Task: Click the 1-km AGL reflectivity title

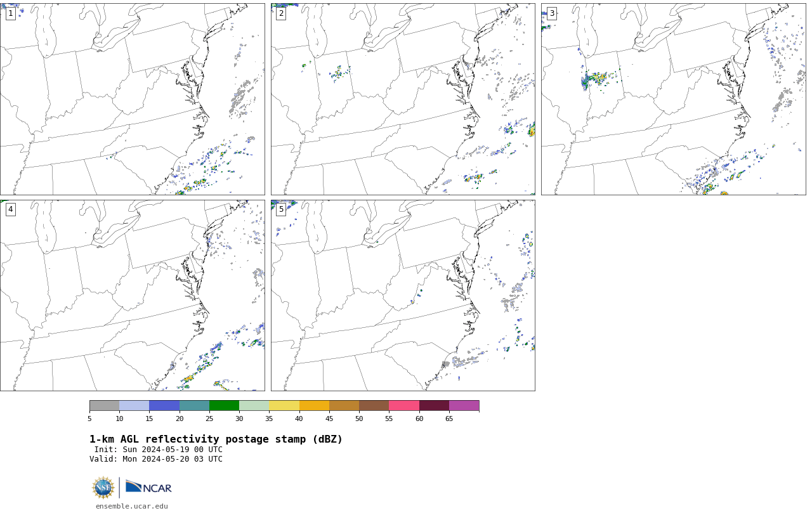Action: coord(216,439)
